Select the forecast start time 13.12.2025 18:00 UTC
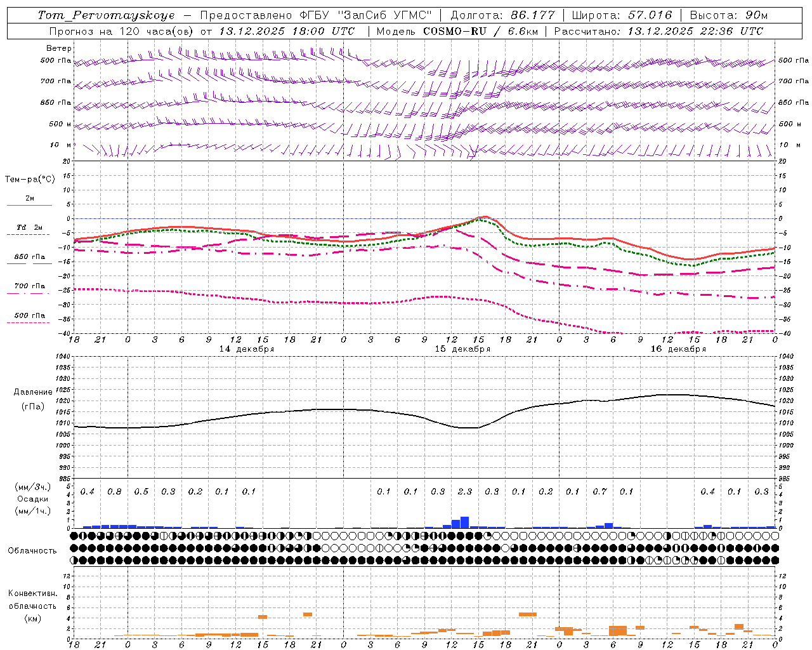 [x=287, y=31]
